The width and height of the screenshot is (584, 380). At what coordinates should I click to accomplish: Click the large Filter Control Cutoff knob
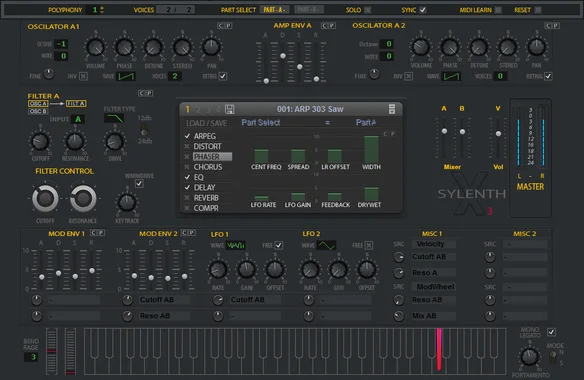coord(45,199)
